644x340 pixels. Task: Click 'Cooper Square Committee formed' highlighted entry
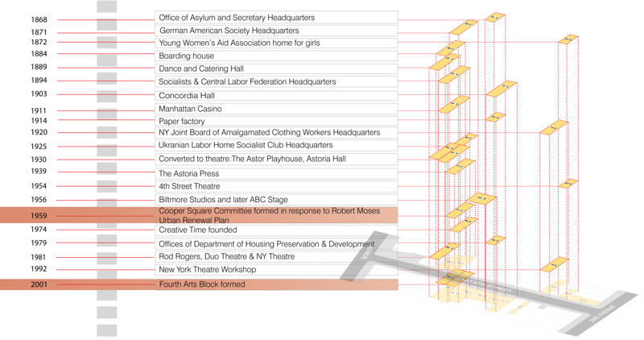[276, 215]
